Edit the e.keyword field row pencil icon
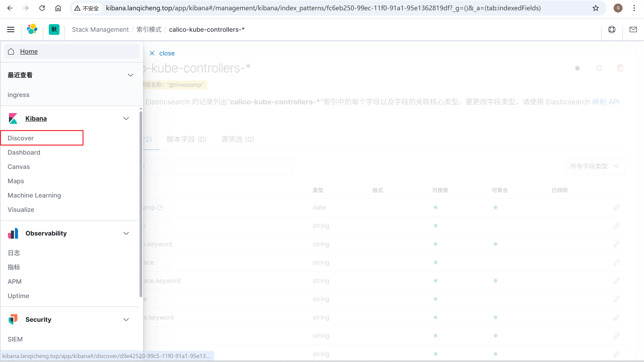 click(616, 317)
